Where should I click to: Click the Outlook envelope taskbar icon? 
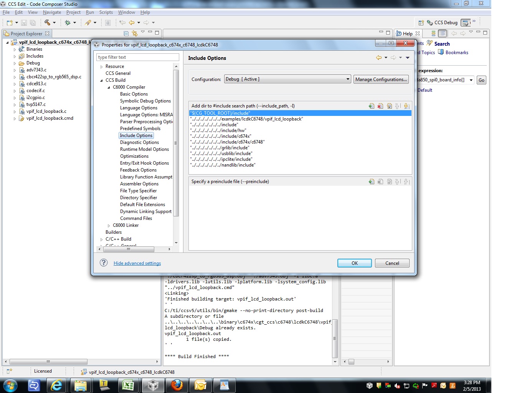pos(200,385)
